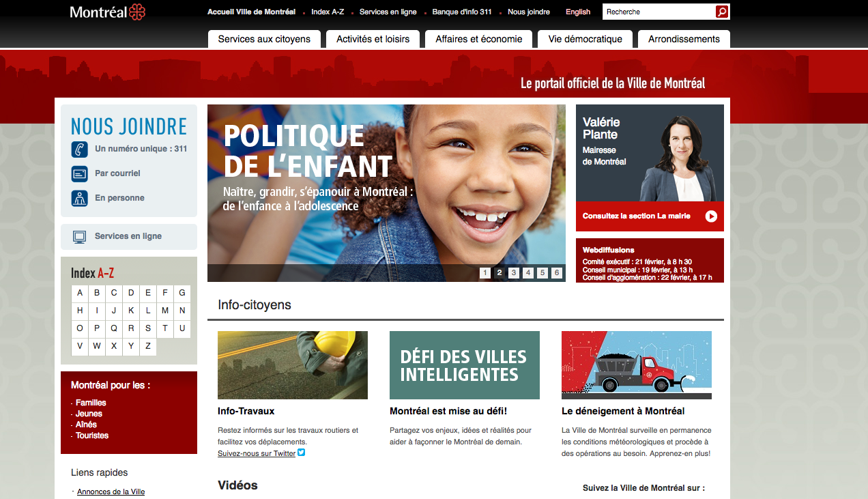Screen dimensions: 868x499
Task: Select letter M in Index A-Z
Action: coord(165,311)
